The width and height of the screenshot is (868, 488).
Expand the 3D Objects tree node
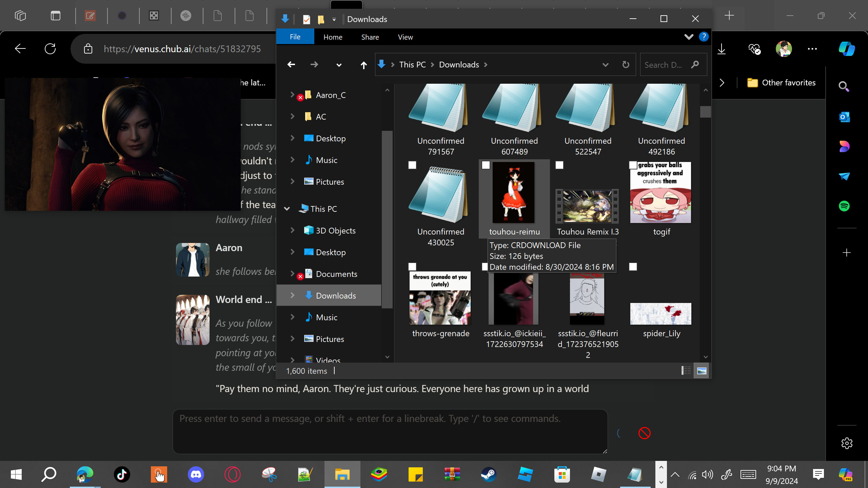[x=292, y=230]
